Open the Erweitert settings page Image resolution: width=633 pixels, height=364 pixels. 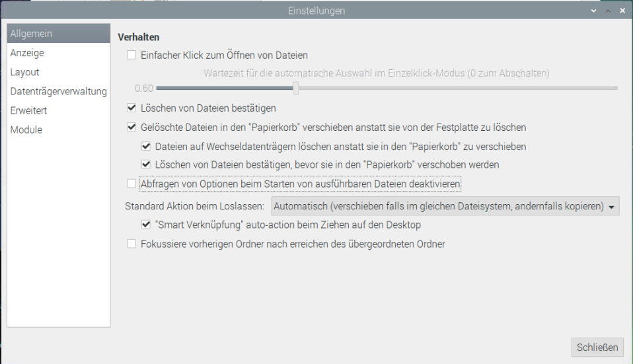tap(59, 110)
